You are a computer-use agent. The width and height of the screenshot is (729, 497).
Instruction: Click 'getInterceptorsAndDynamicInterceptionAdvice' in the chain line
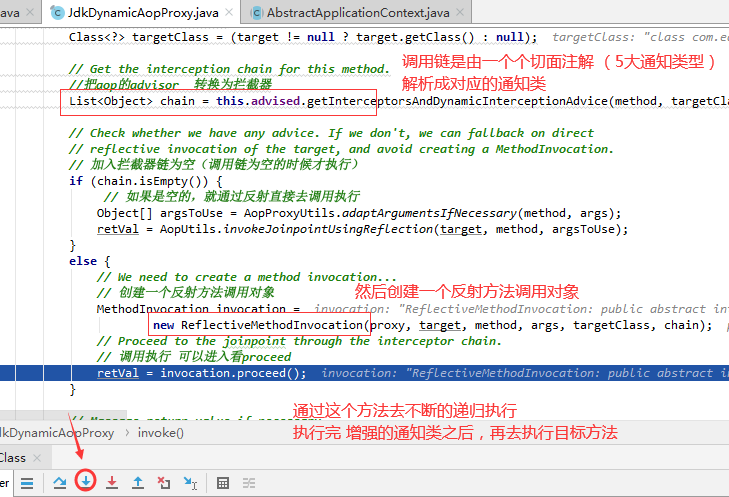coord(457,101)
